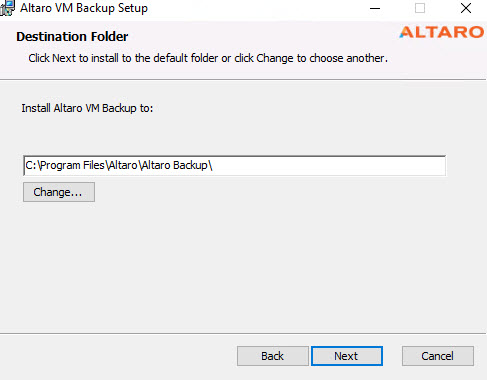Click the orange ALTARO logo

(x=442, y=32)
